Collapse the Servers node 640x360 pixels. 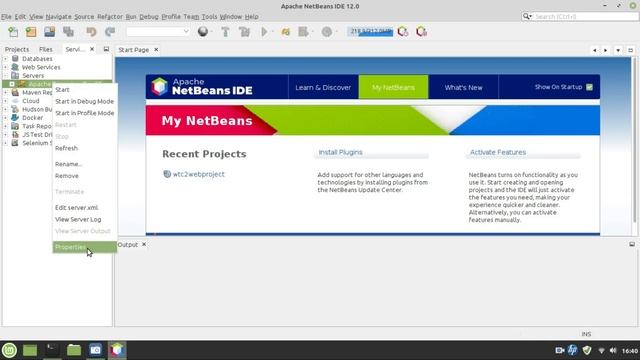coord(5,76)
